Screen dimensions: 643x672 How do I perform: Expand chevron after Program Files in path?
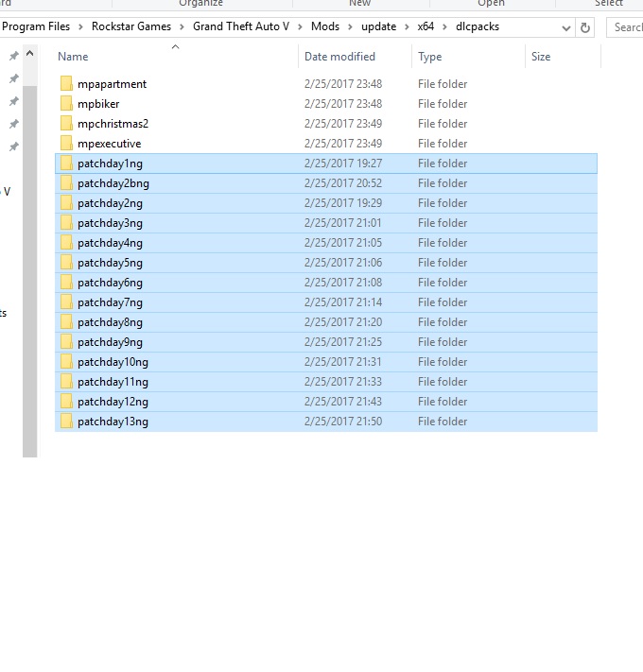pyautogui.click(x=80, y=27)
